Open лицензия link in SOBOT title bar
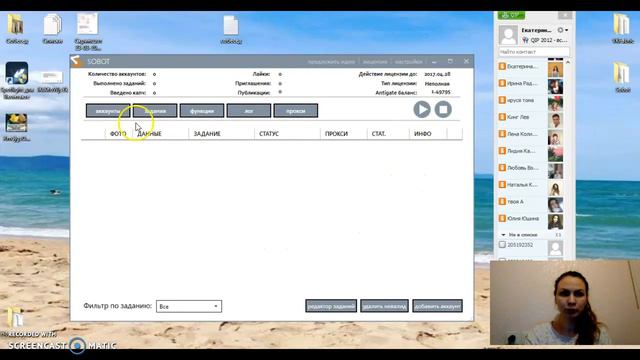Screen dimensions: 640x360 [375, 62]
